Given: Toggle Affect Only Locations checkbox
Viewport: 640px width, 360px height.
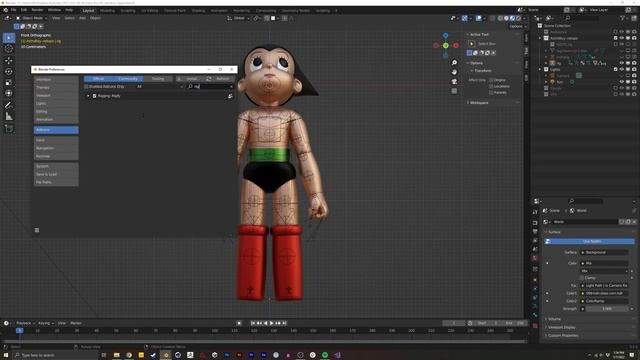Looking at the screenshot, I should click(x=491, y=86).
